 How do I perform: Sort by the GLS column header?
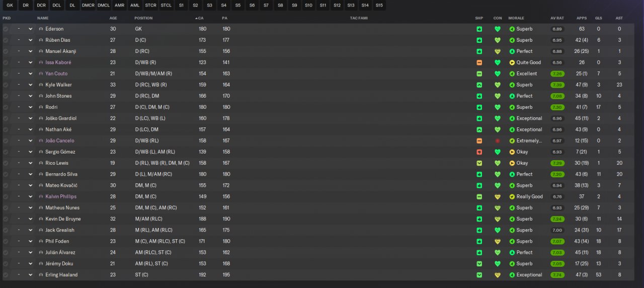pyautogui.click(x=599, y=18)
